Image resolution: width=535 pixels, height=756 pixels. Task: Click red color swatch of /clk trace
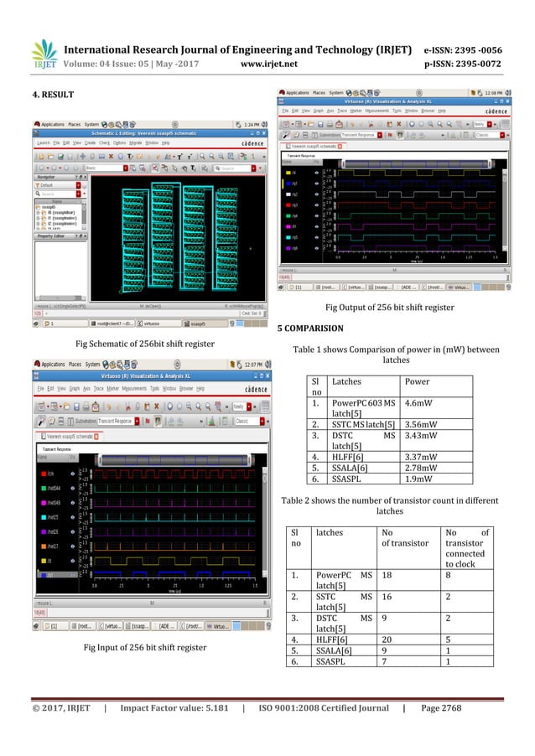pyautogui.click(x=42, y=474)
